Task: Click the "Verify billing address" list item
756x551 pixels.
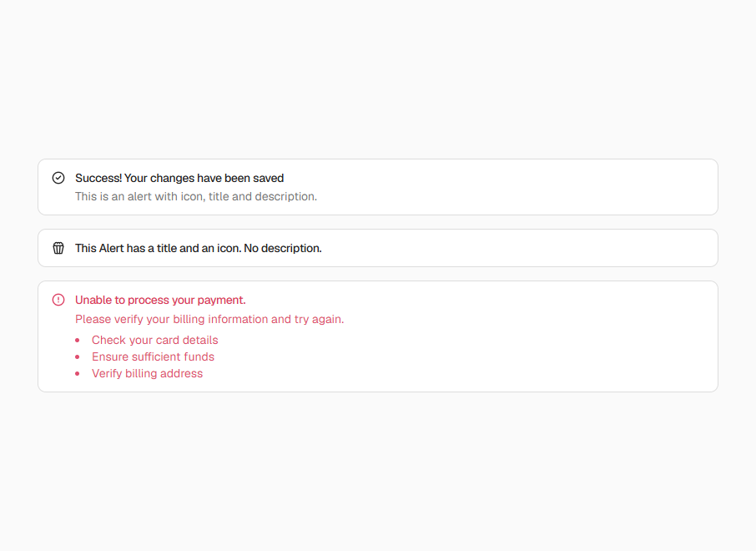Action: point(147,373)
